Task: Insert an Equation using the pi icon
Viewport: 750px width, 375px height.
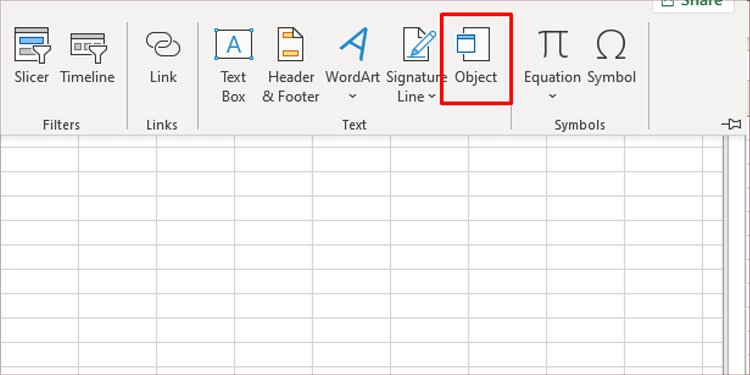Action: [x=552, y=44]
